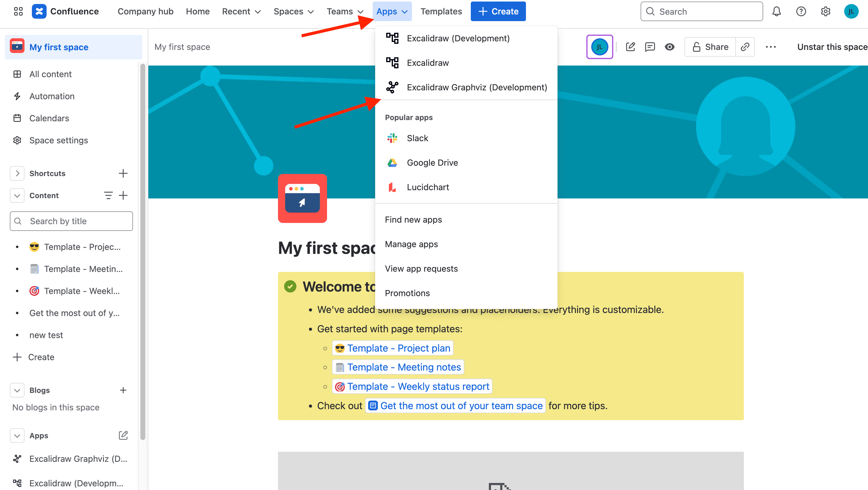Open the Teams dropdown
The height and width of the screenshot is (490, 868).
(x=345, y=11)
